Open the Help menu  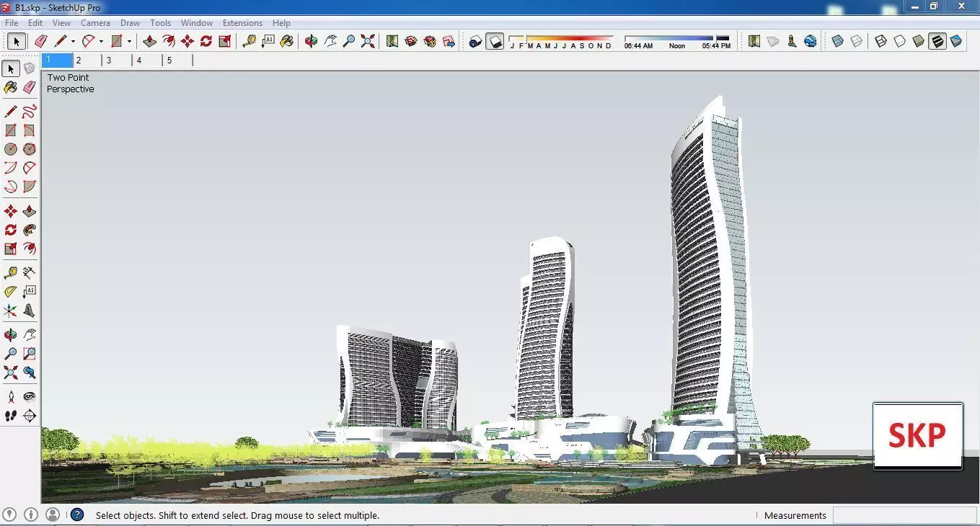click(281, 23)
